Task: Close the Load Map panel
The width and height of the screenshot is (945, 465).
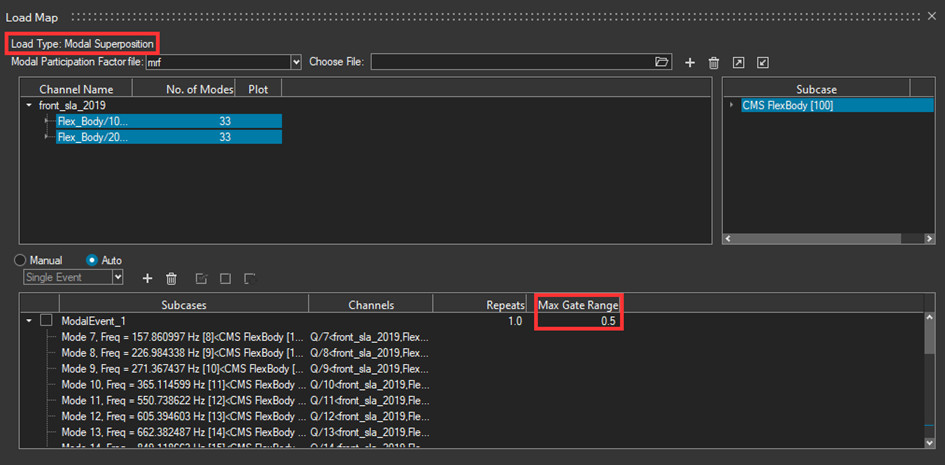Action: tap(931, 17)
